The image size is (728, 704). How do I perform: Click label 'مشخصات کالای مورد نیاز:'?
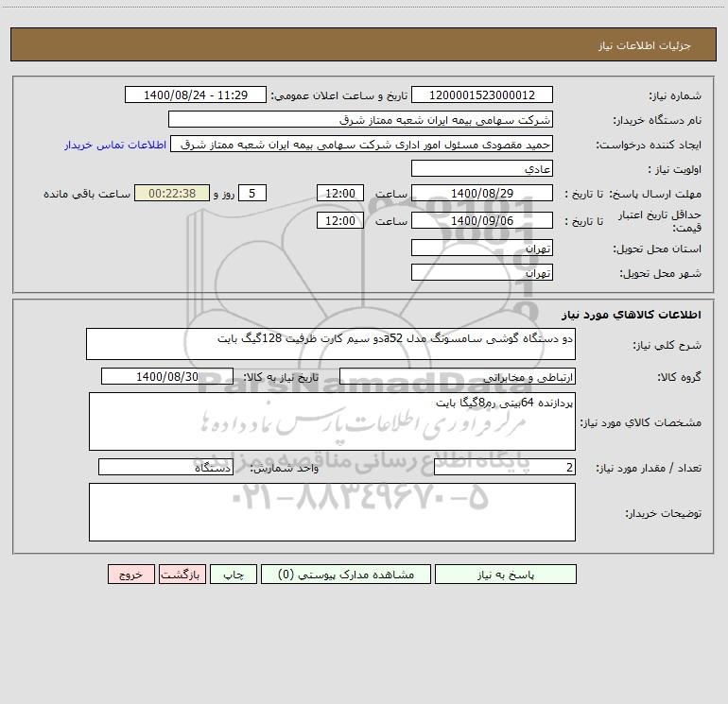pos(641,422)
